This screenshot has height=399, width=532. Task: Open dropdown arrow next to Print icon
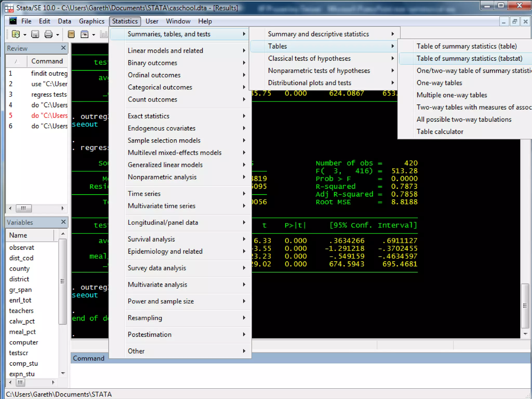pyautogui.click(x=58, y=35)
